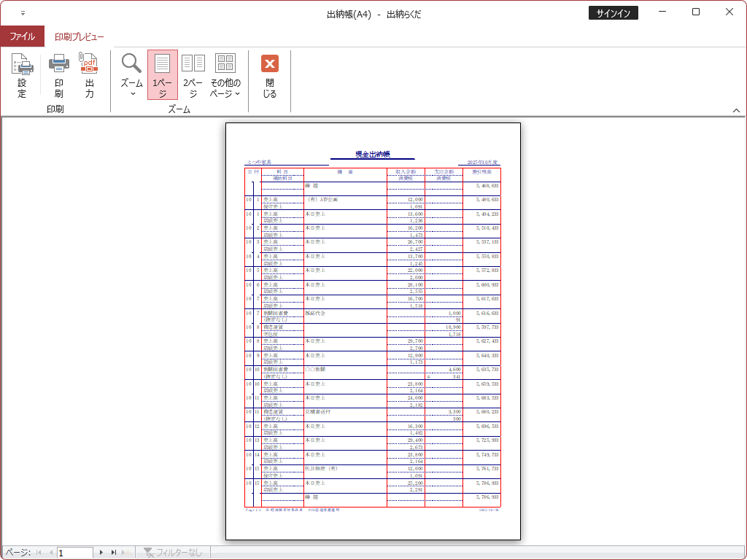This screenshot has width=747, height=560.
Task: Click the page number input field
Action: [x=75, y=553]
